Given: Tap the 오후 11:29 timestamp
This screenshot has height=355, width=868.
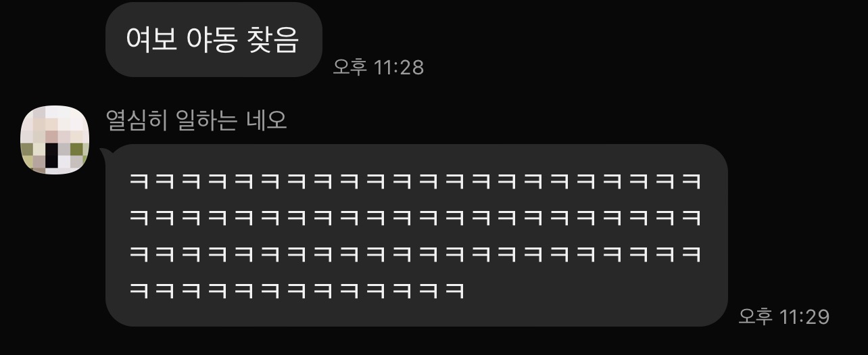Looking at the screenshot, I should point(784,316).
